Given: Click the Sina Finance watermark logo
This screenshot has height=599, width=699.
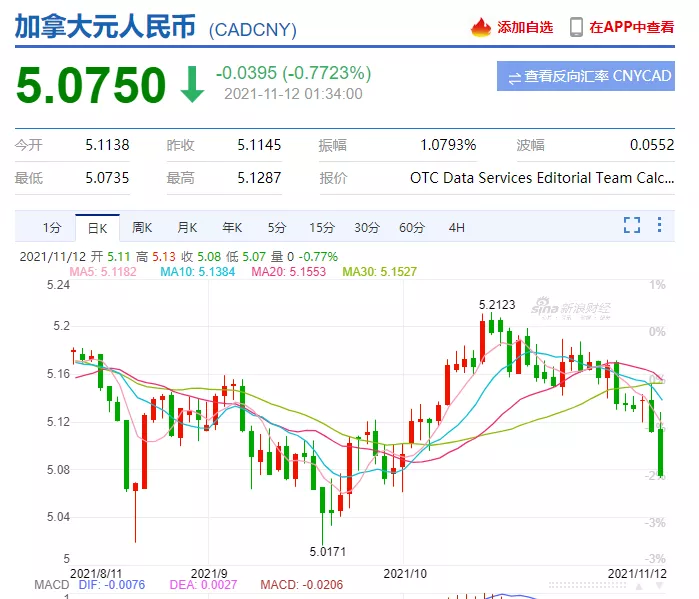Looking at the screenshot, I should (570, 304).
